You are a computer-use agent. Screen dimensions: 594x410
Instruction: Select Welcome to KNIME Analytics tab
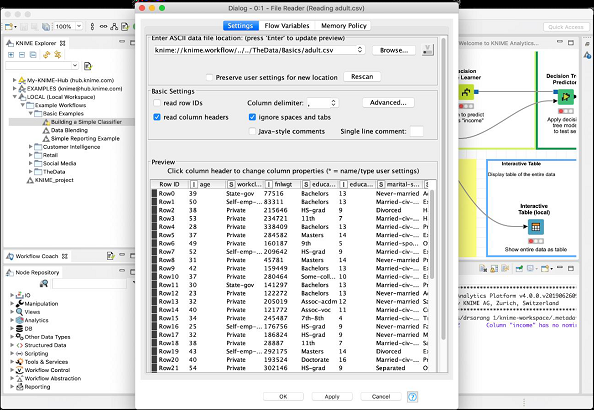click(x=499, y=43)
